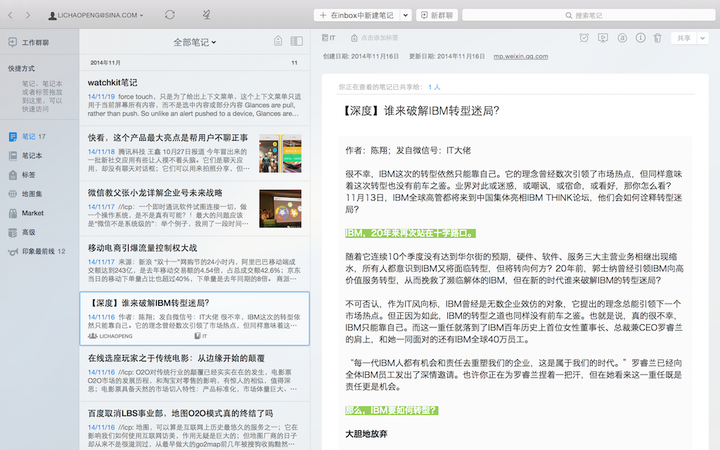Click the LICHAOPENG author label in selected note
This screenshot has width=720, height=450.
pos(110,336)
